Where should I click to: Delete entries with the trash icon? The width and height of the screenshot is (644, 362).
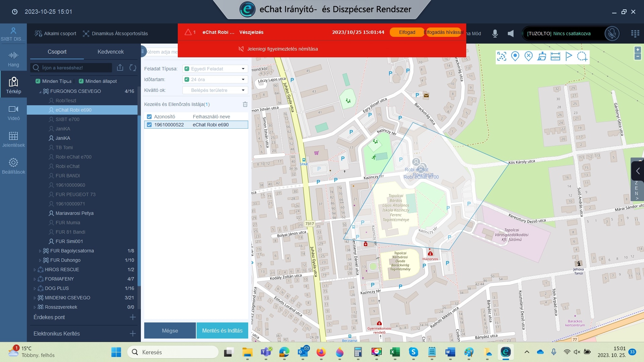(245, 104)
